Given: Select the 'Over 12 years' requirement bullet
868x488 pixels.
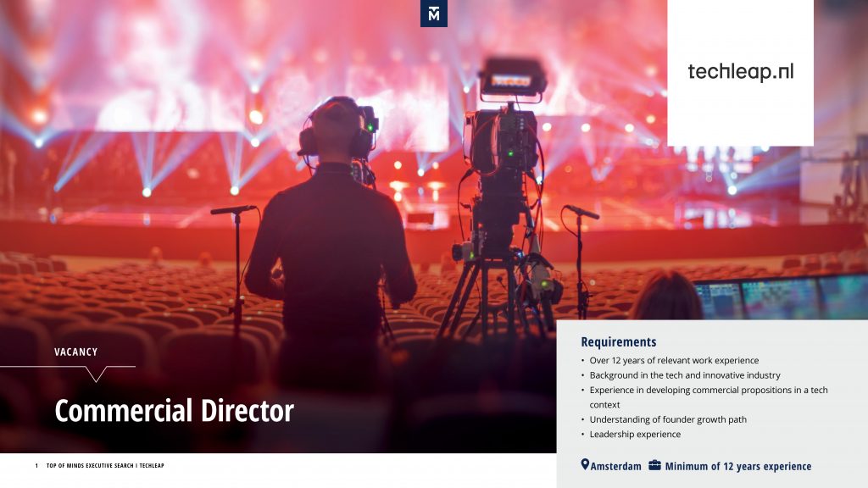Looking at the screenshot, I should 674,360.
